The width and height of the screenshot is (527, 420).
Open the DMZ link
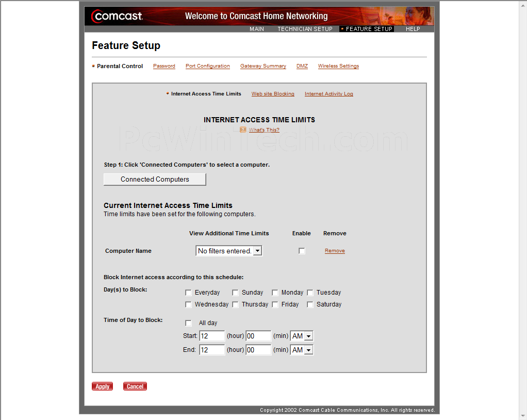(302, 66)
